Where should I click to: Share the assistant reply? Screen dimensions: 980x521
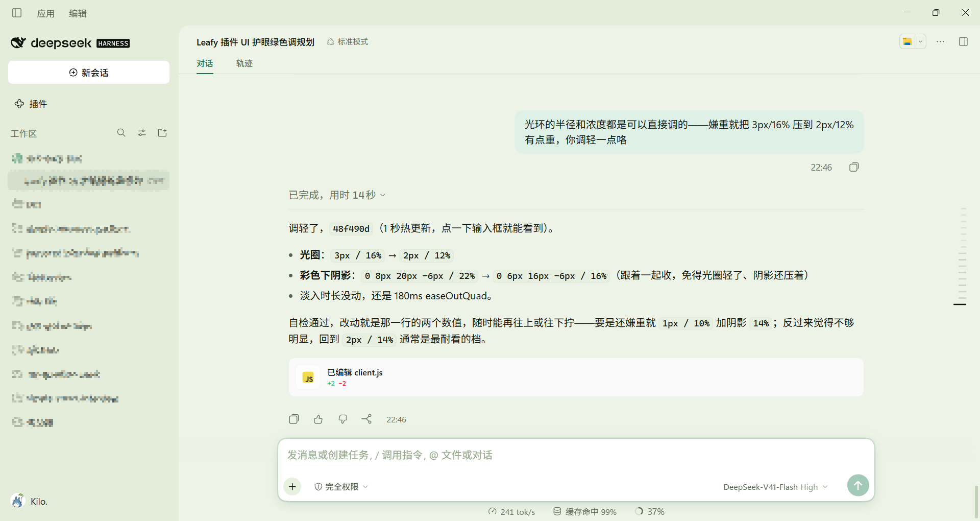[366, 419]
